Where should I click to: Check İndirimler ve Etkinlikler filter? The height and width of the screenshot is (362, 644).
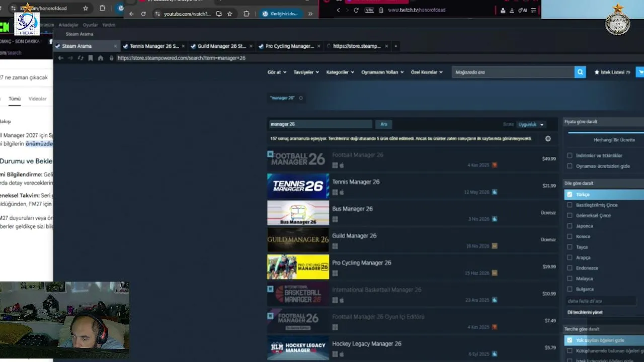click(570, 156)
